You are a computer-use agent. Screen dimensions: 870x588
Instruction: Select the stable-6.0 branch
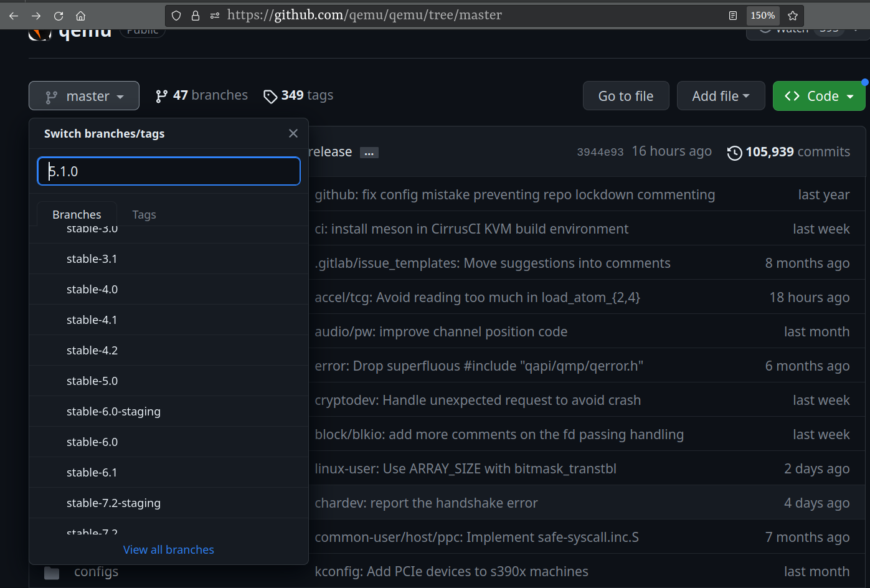(169, 442)
